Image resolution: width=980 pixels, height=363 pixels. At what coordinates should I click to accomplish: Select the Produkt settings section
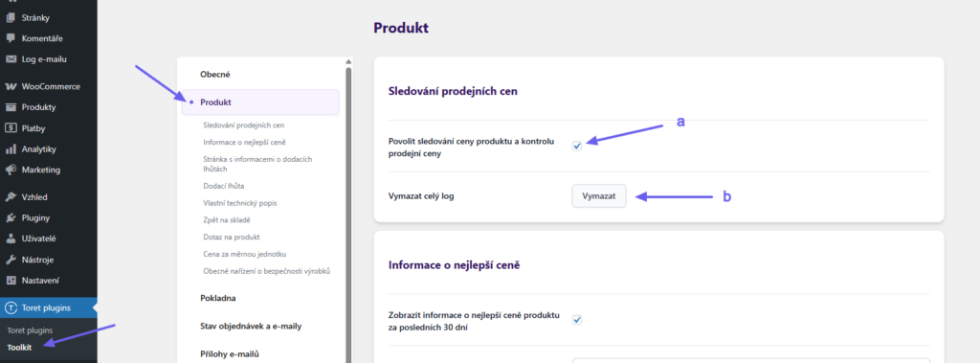coord(260,102)
